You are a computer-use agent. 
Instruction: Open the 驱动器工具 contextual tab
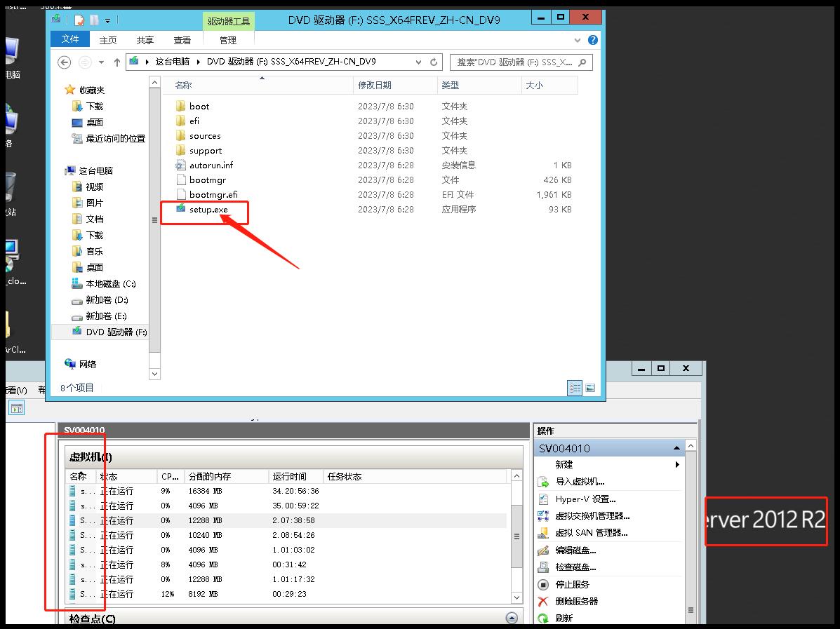[229, 22]
